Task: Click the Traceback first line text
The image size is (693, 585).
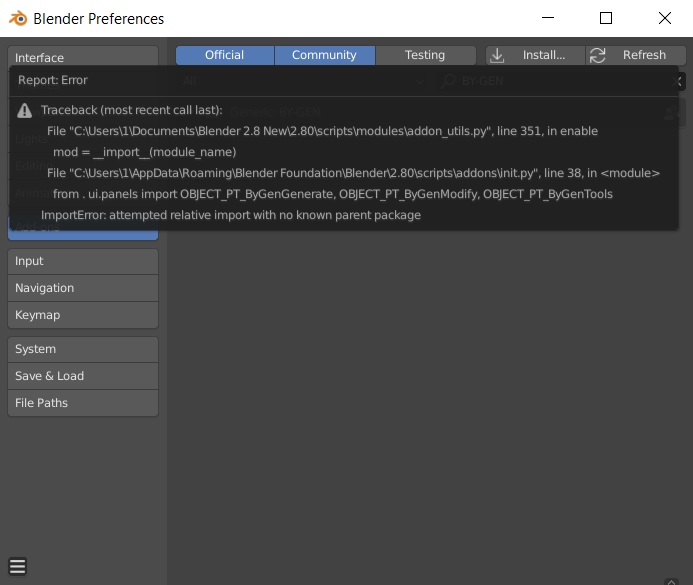Action: click(x=132, y=110)
